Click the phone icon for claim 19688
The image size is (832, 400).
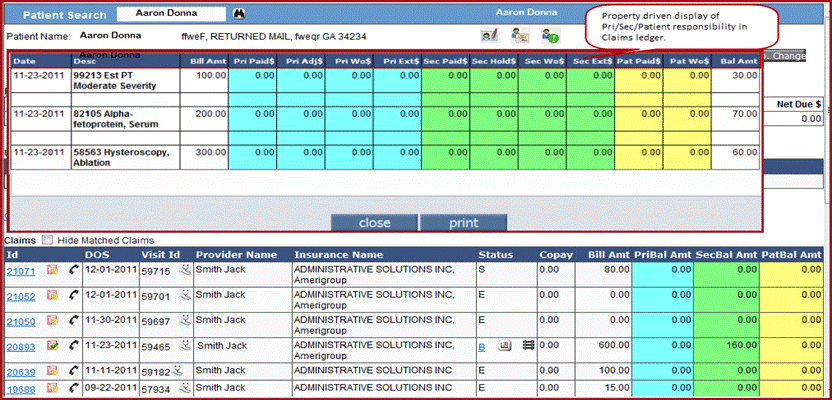(73, 389)
